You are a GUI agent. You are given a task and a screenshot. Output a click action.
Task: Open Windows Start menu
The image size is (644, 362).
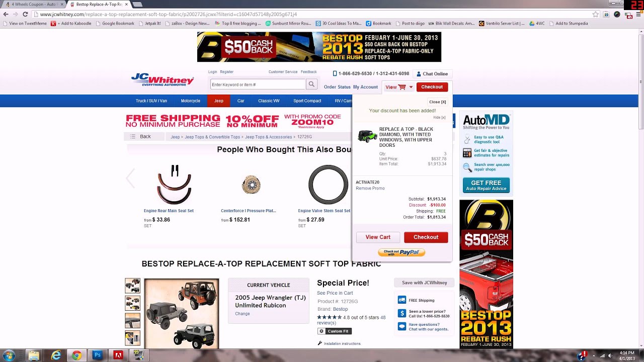10,355
